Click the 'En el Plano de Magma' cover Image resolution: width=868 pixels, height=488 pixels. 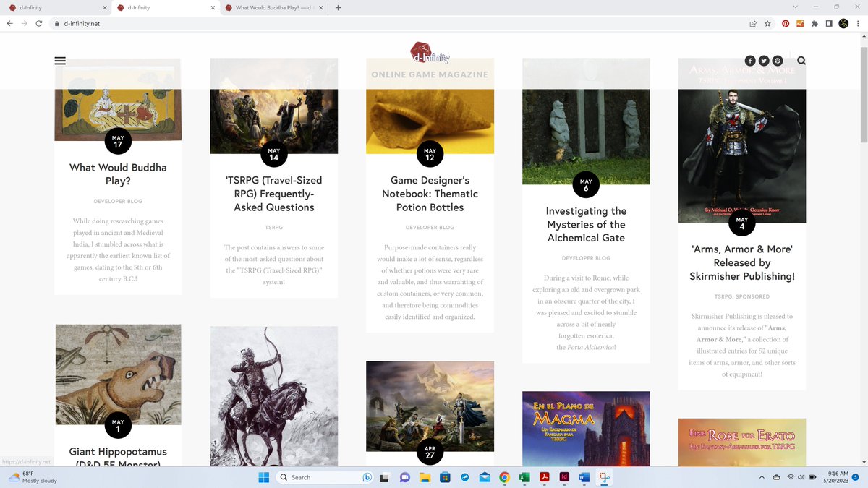[586, 429]
